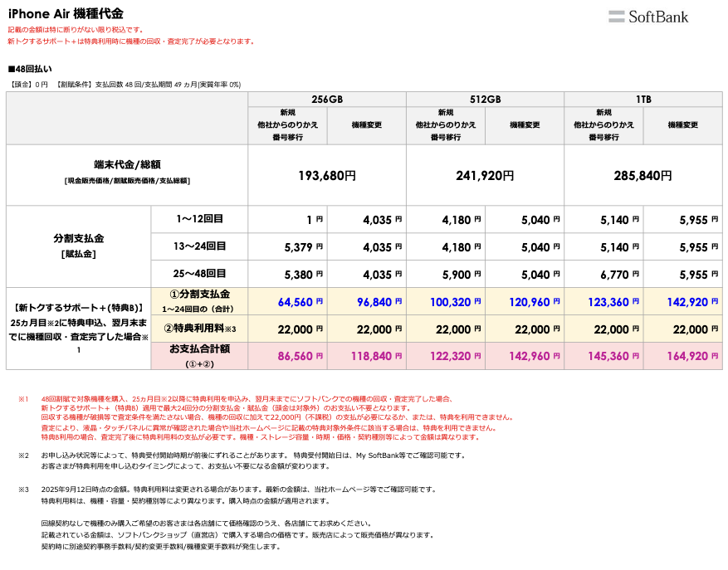Click the red note starting "新トクするサポート+は特典利用時"
This screenshot has height=570, width=728.
point(131,41)
